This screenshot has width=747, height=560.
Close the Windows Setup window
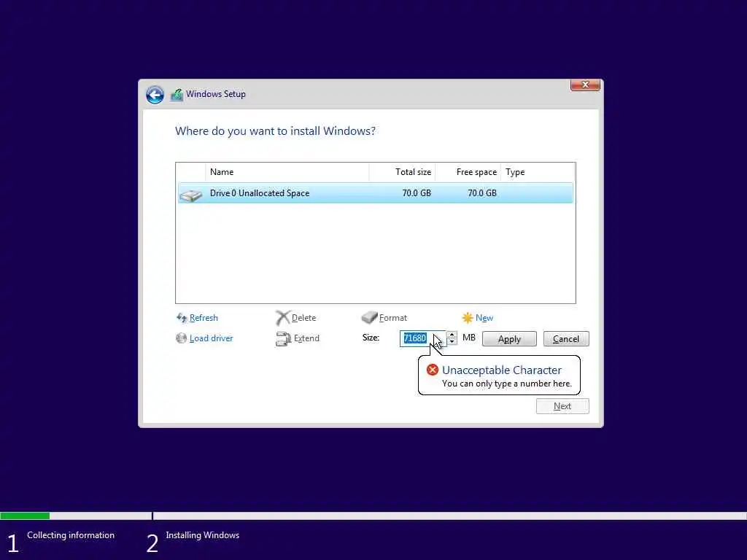point(585,85)
